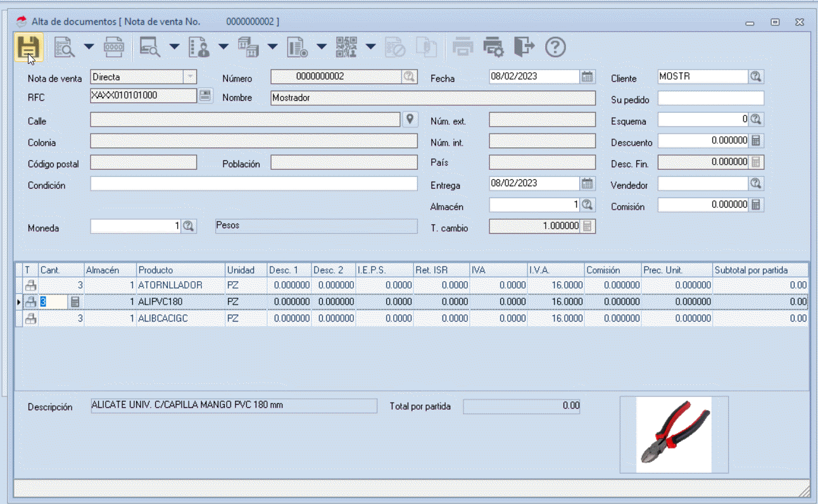Open the calendar for the Entrega date
Image resolution: width=818 pixels, height=504 pixels.
588,184
